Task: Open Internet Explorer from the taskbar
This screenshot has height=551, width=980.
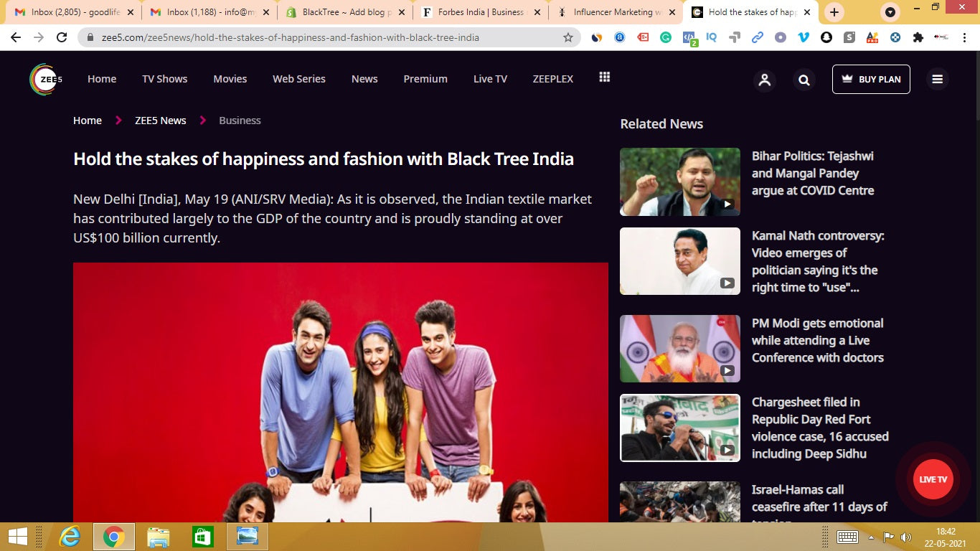Action: [70, 537]
